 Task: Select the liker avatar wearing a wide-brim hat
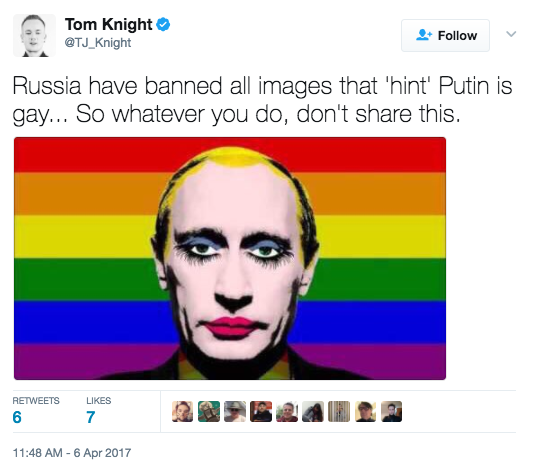[x=235, y=411]
